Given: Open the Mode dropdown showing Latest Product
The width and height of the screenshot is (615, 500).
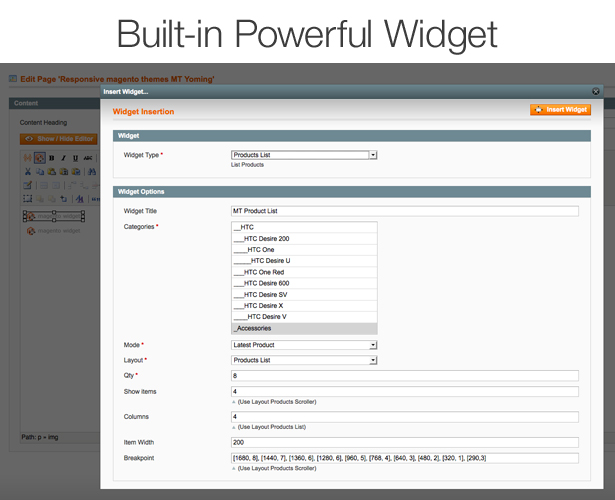Looking at the screenshot, I should coord(304,345).
